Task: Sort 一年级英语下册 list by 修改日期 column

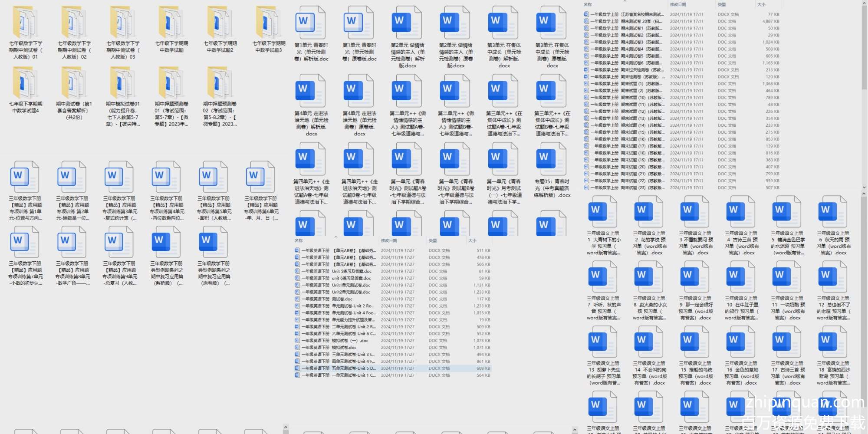Action: pyautogui.click(x=389, y=240)
